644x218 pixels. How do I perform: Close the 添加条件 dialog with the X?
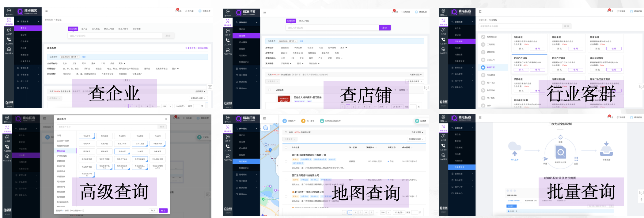coord(166,119)
